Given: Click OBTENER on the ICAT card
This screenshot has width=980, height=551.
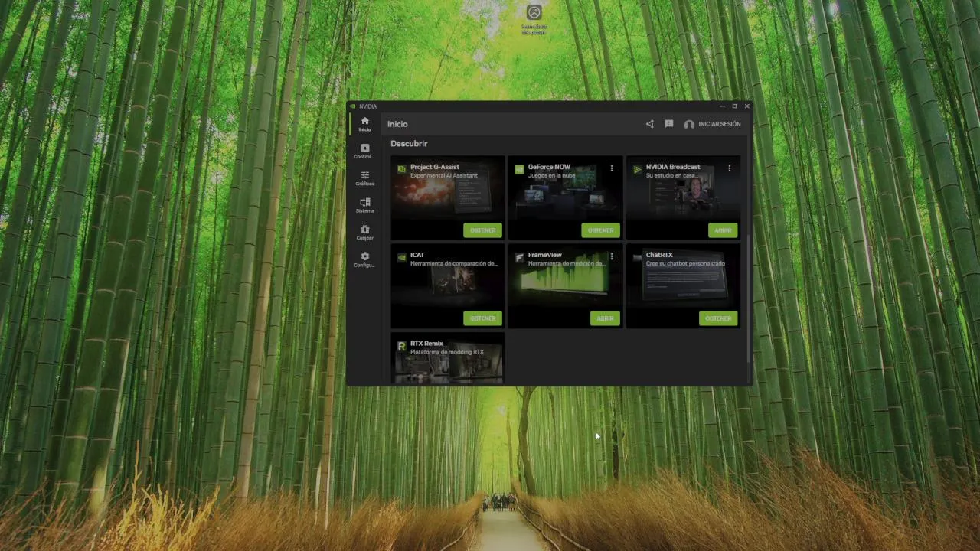Looking at the screenshot, I should pyautogui.click(x=482, y=318).
